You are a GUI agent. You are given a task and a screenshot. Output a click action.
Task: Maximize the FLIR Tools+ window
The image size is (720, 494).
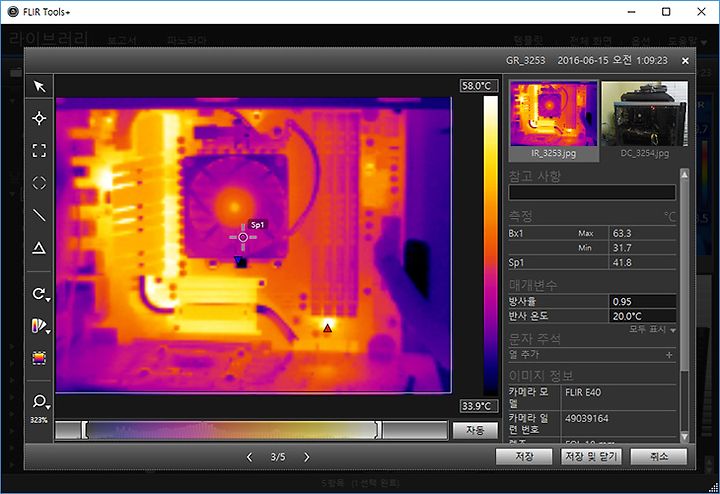click(x=666, y=12)
